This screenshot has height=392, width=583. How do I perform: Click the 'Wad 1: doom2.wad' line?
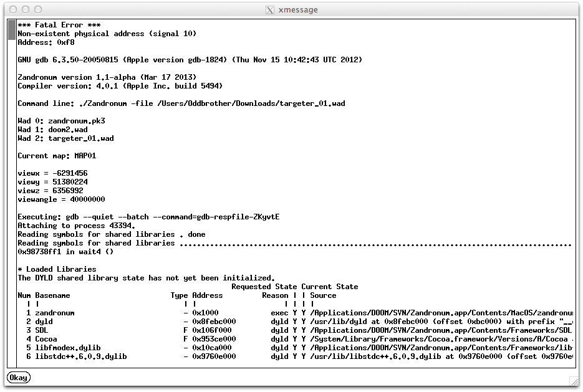pyautogui.click(x=52, y=130)
